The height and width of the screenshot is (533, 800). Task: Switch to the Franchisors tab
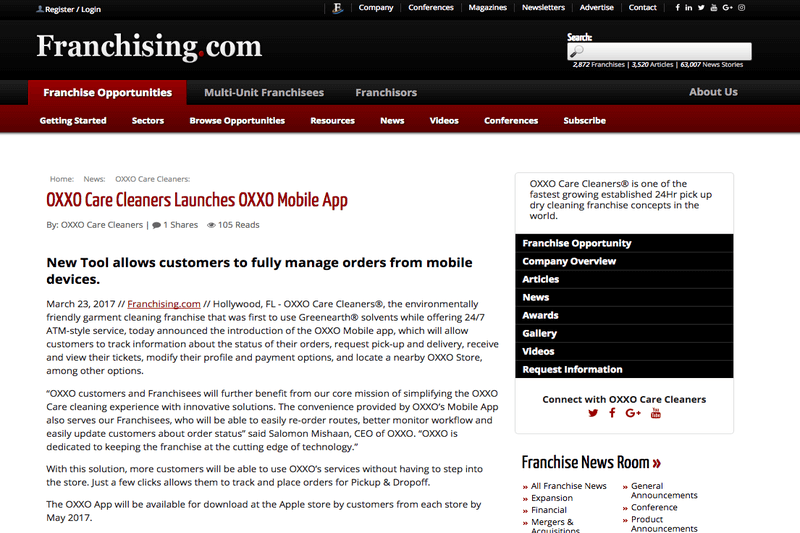click(386, 93)
